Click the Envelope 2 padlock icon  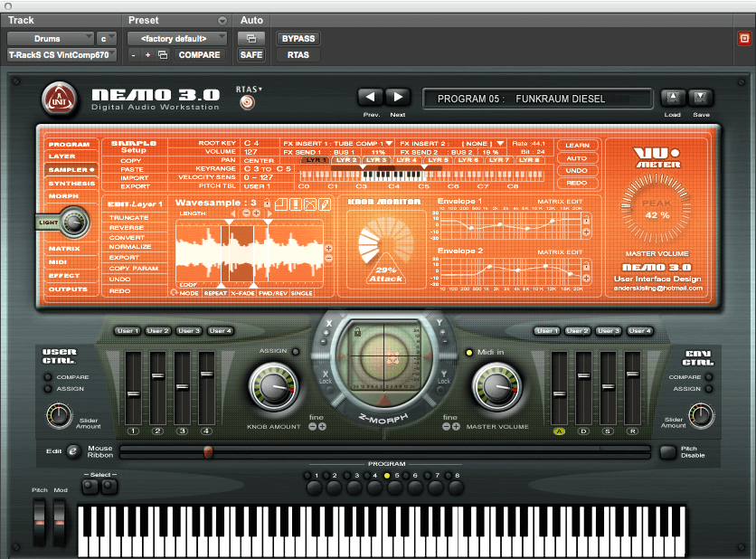(x=586, y=266)
